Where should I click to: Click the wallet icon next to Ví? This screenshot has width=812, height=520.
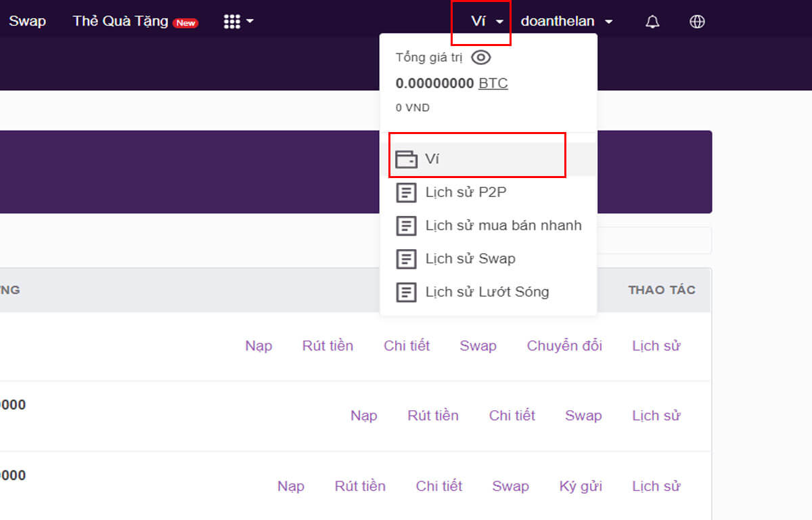406,159
